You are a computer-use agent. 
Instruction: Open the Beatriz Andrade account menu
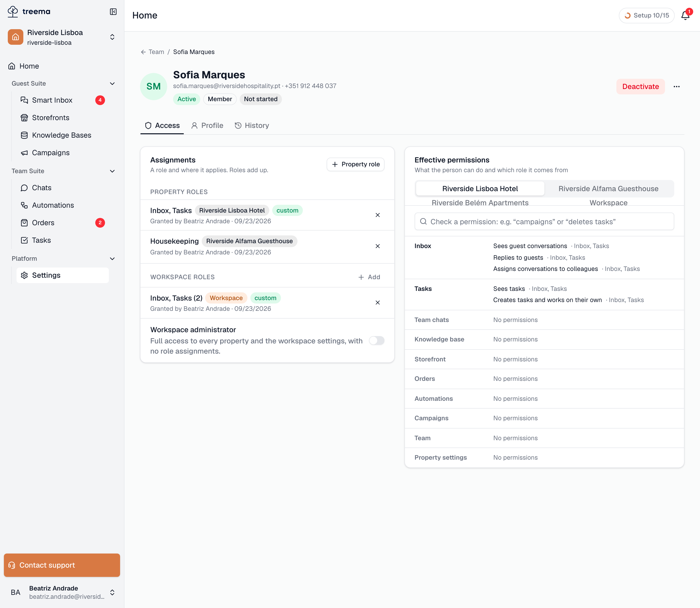point(62,592)
